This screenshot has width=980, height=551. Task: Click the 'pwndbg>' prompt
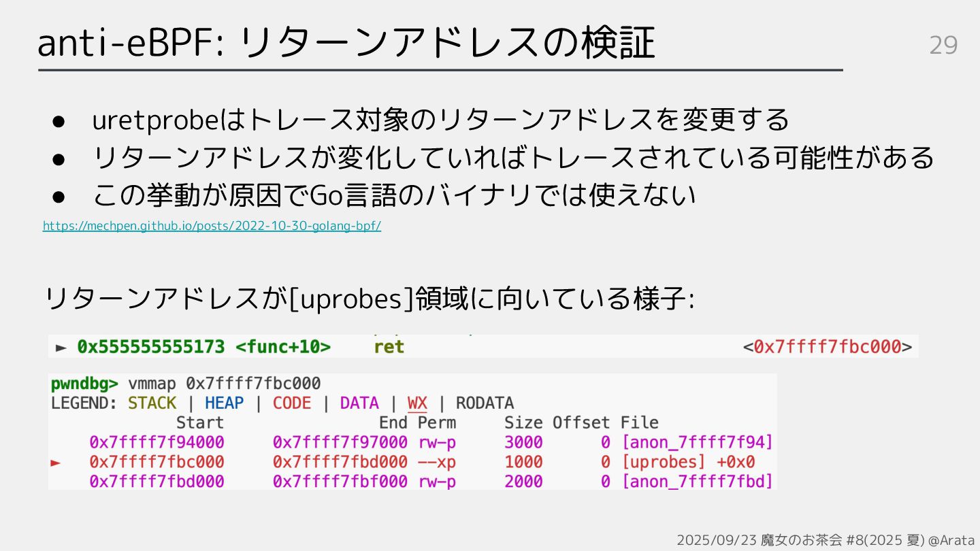pos(85,384)
